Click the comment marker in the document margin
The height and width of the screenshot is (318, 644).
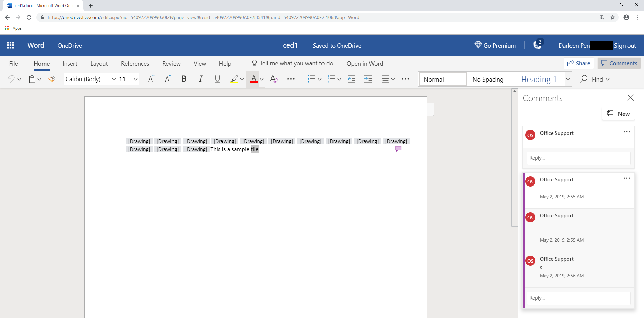pos(398,149)
